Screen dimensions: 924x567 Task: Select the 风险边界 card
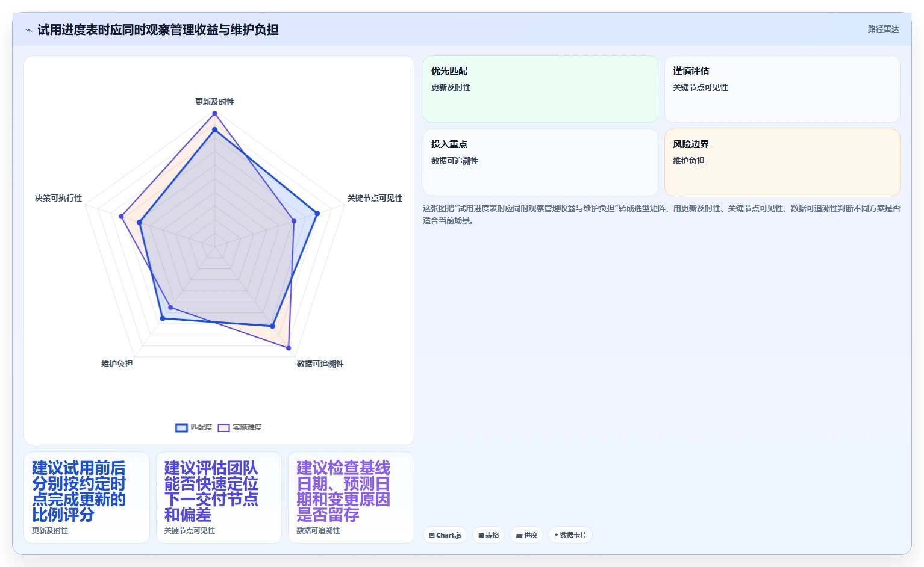782,163
